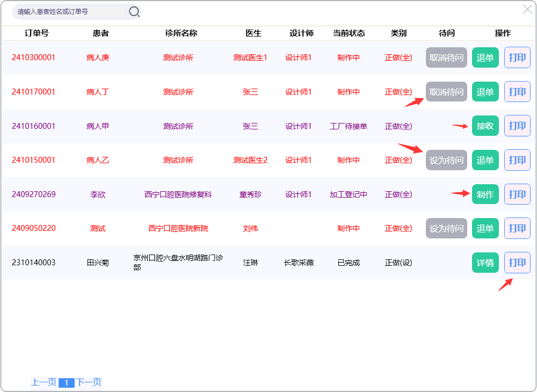Accept order 2410160001 with 接收 button
The width and height of the screenshot is (537, 392).
[485, 126]
